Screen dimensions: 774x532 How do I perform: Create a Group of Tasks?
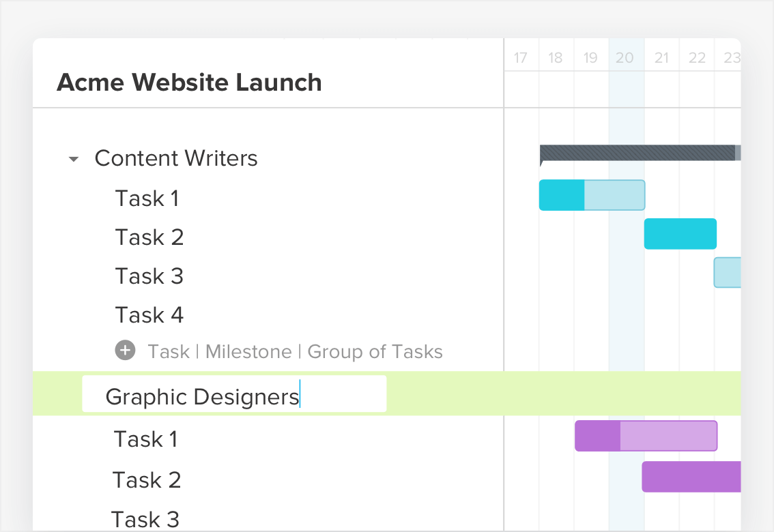pyautogui.click(x=375, y=351)
